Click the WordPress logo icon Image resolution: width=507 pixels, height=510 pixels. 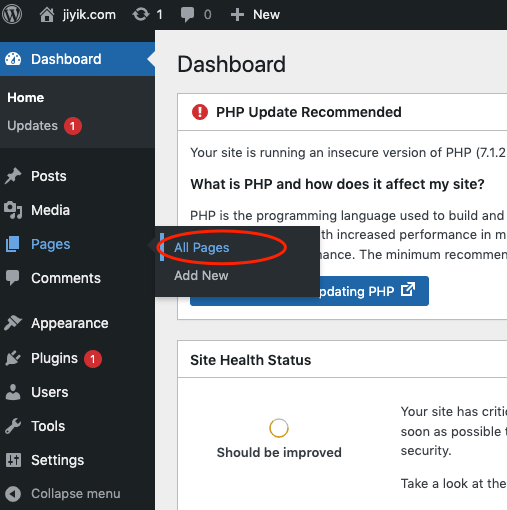click(x=12, y=14)
